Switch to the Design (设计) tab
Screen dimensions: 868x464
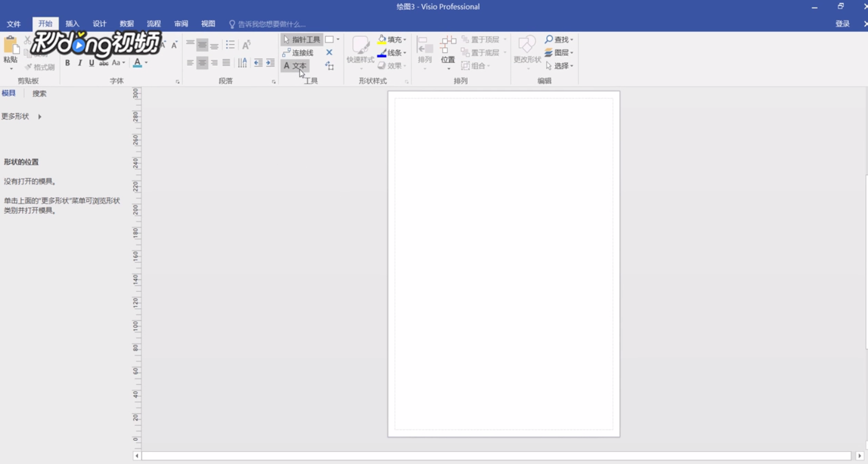(99, 24)
